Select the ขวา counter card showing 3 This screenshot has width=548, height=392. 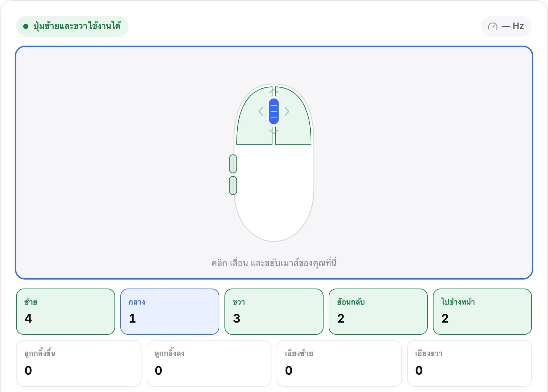(274, 312)
